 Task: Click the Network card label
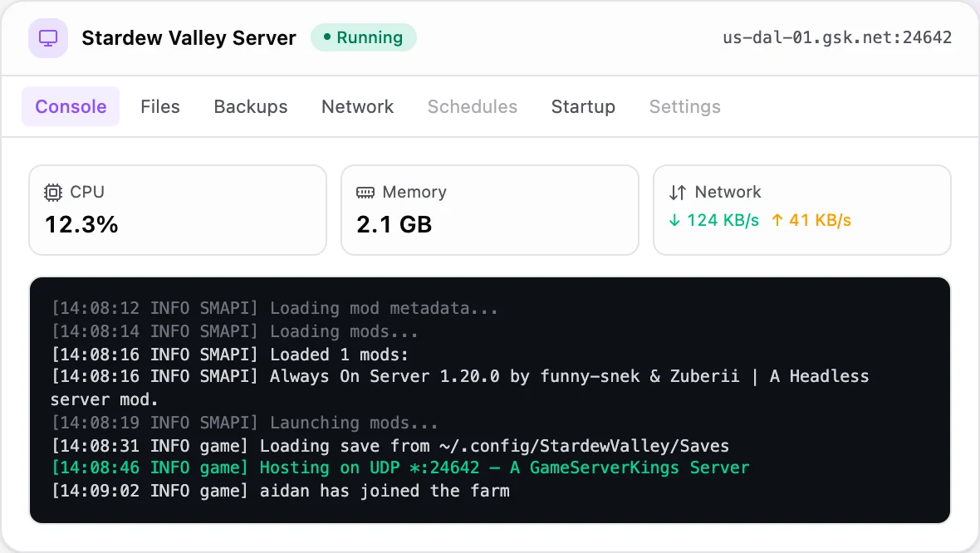pos(728,192)
